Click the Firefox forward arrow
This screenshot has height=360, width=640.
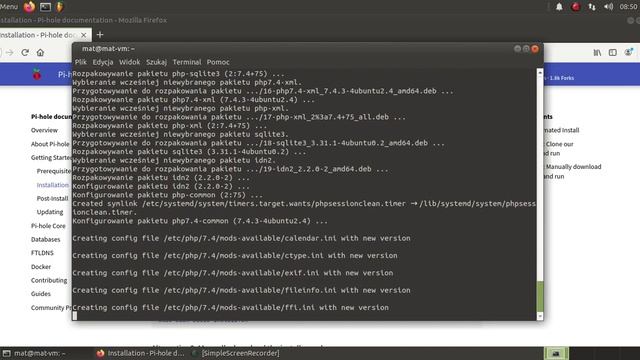[x=10, y=52]
